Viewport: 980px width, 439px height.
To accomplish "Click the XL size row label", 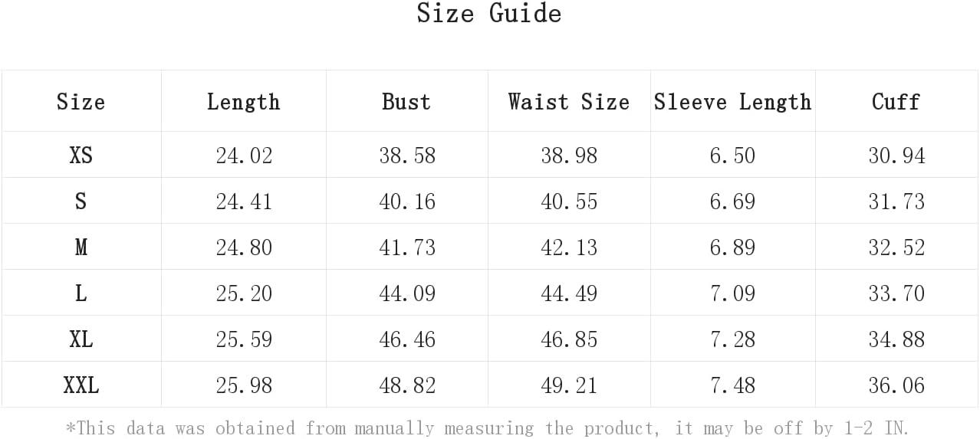I will click(x=81, y=339).
